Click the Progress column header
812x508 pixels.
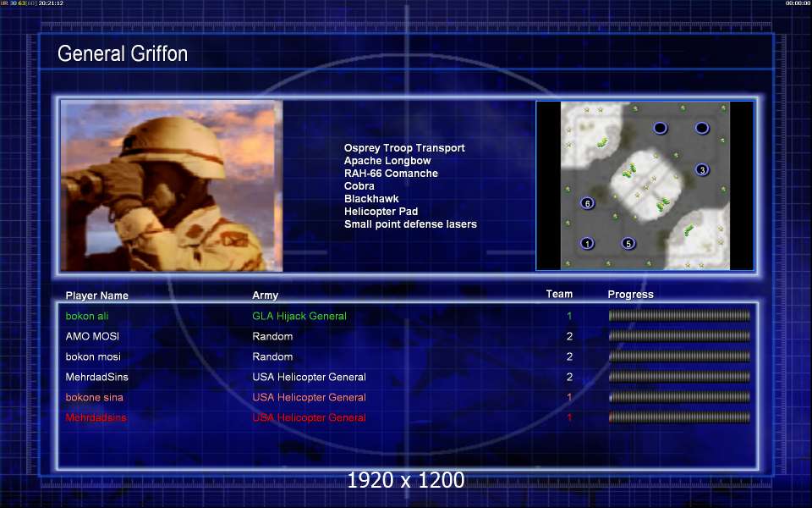coord(630,295)
